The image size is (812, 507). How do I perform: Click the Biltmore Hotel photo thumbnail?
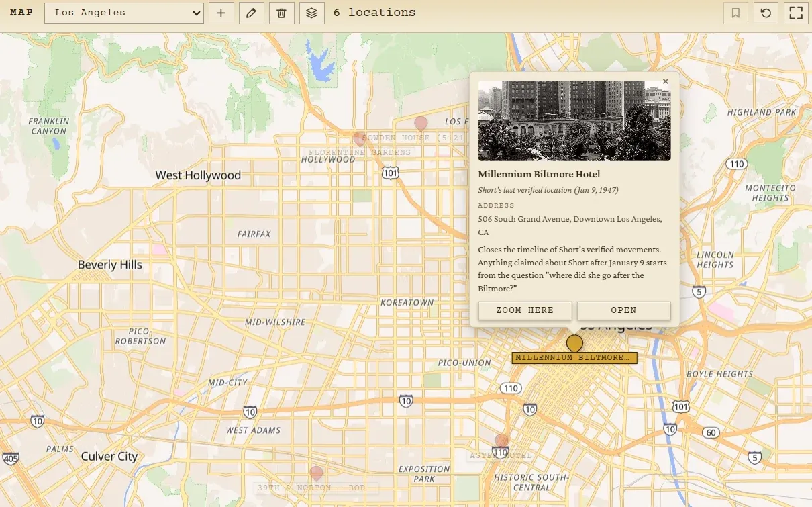click(x=574, y=121)
